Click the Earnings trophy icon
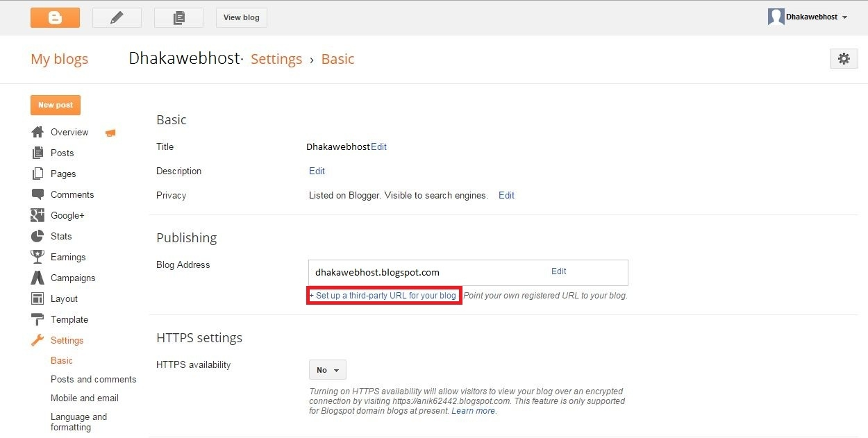Screen dimensions: 868x438 pos(37,257)
